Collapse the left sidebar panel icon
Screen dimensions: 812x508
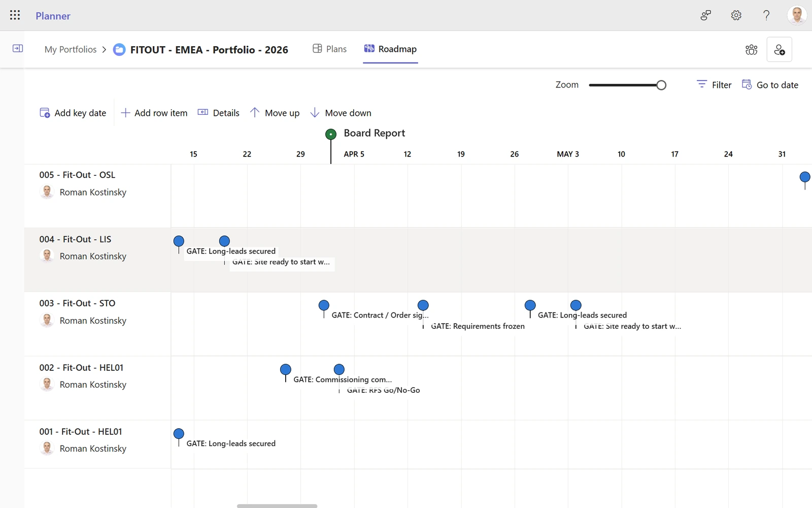click(18, 48)
